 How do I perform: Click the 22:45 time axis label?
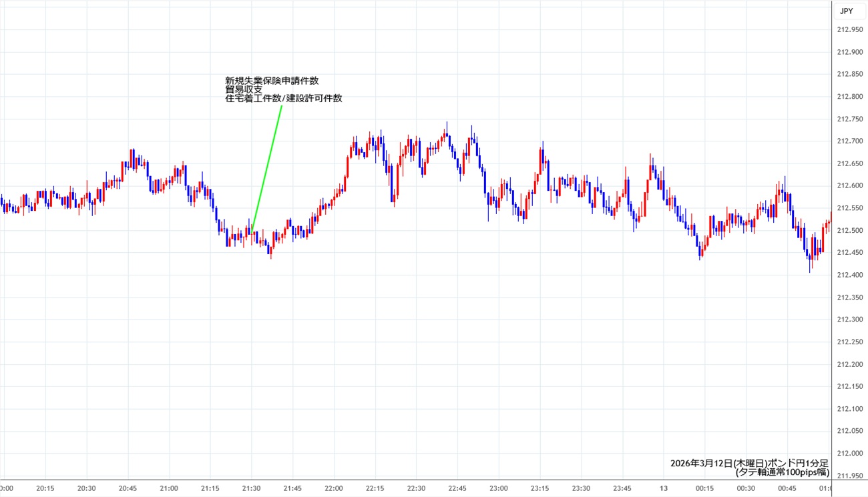[x=457, y=488]
